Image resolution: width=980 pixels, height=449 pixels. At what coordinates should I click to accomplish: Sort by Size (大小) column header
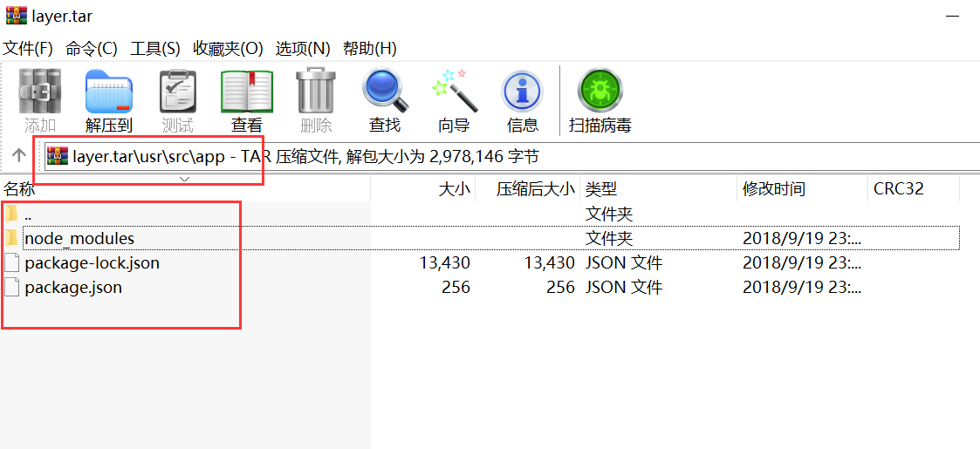(453, 189)
